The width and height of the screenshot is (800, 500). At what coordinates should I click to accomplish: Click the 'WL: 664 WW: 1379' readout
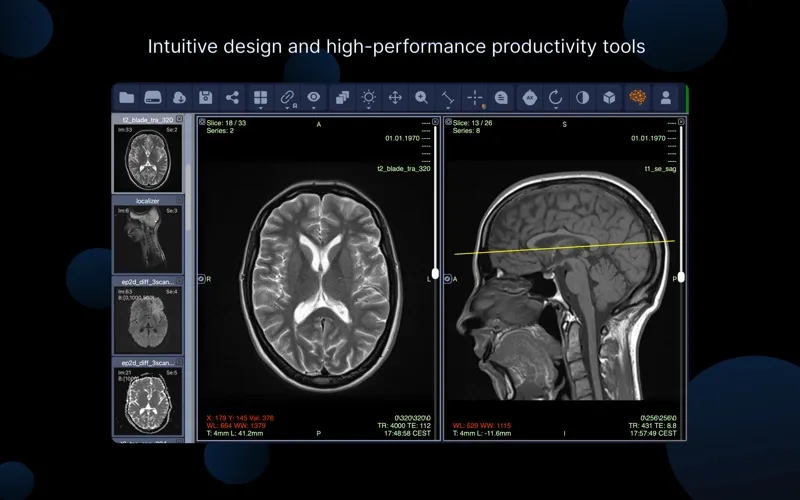pyautogui.click(x=236, y=426)
